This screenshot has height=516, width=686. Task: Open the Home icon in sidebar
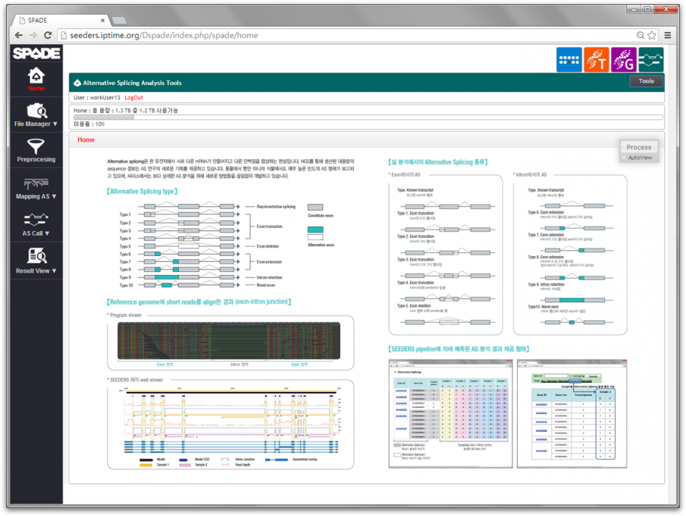(x=36, y=78)
